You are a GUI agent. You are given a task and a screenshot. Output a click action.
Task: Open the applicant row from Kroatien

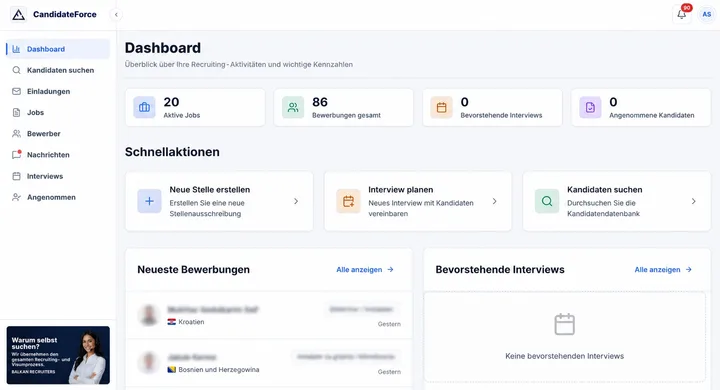pyautogui.click(x=269, y=316)
